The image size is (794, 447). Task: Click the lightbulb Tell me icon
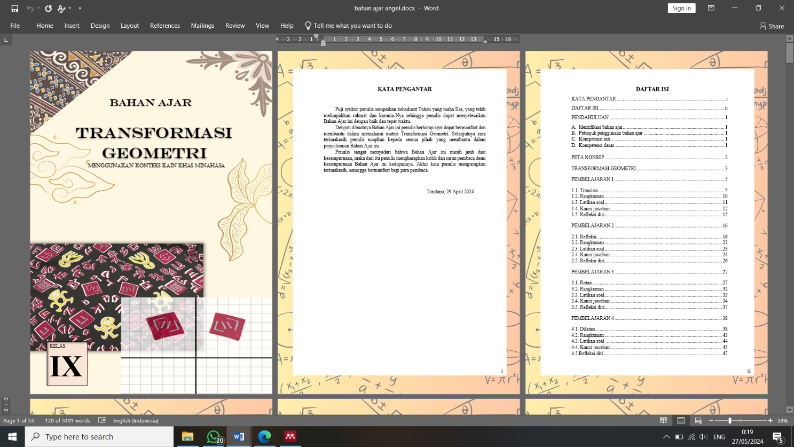pyautogui.click(x=307, y=25)
